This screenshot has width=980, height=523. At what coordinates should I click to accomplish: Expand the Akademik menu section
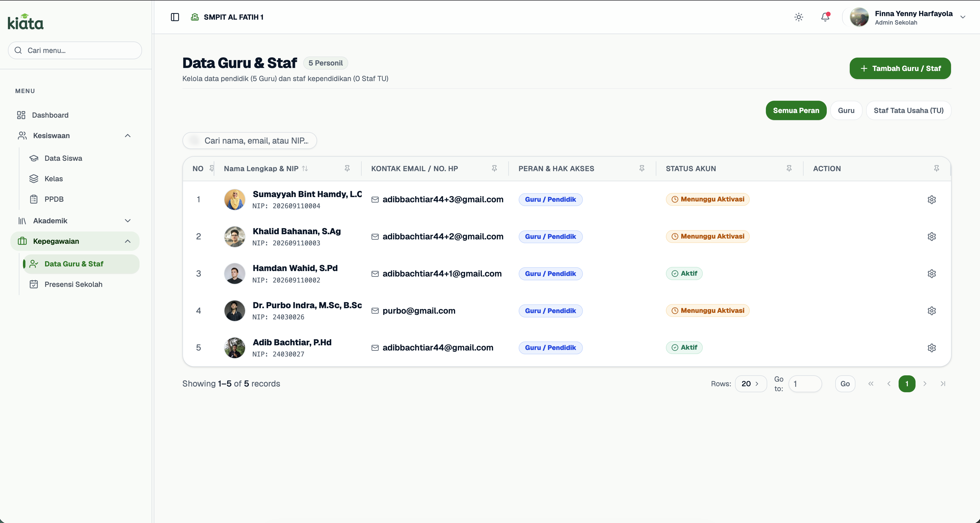pos(128,221)
